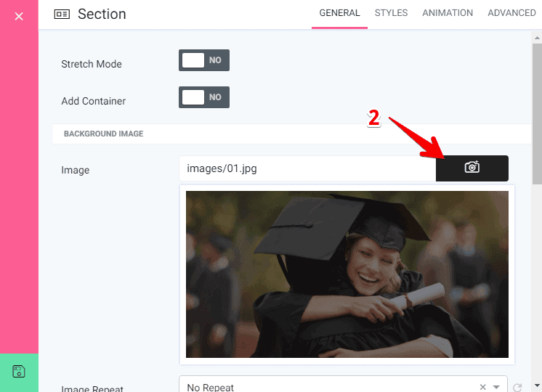
Task: Click the vertical scrollbar thumb
Action: (537, 109)
